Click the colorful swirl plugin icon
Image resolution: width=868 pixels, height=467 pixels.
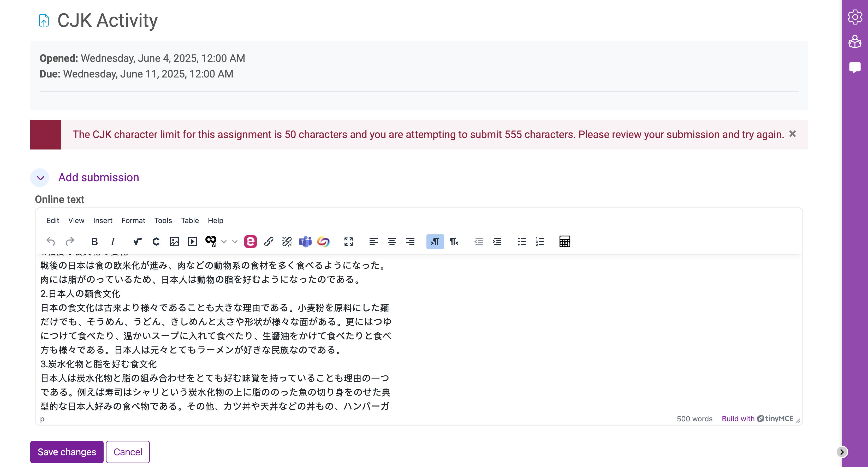point(324,241)
